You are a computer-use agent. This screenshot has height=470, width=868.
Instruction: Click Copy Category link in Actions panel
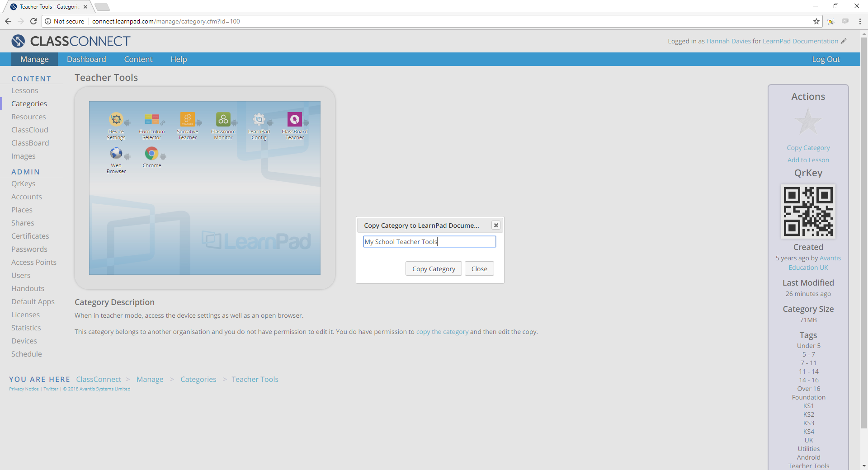(x=808, y=148)
